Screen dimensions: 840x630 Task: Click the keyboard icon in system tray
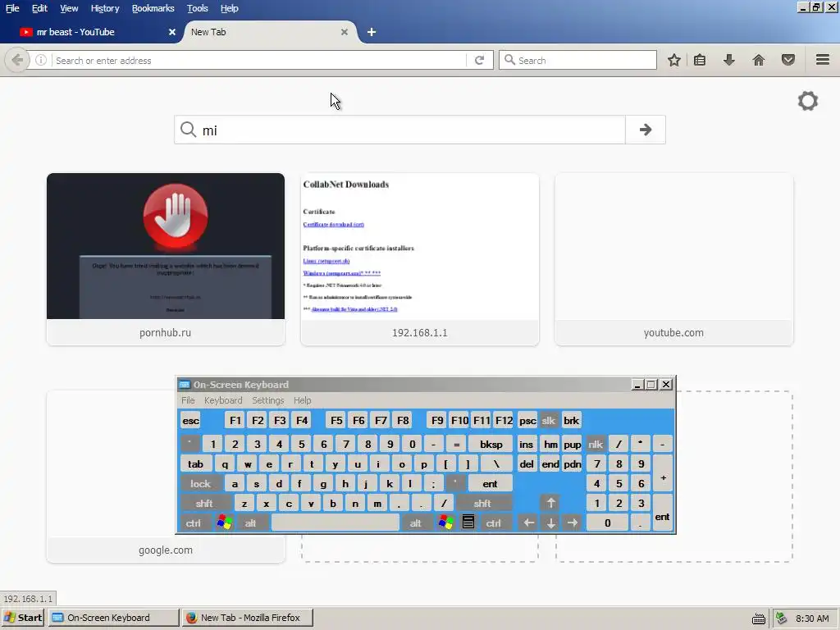click(759, 619)
